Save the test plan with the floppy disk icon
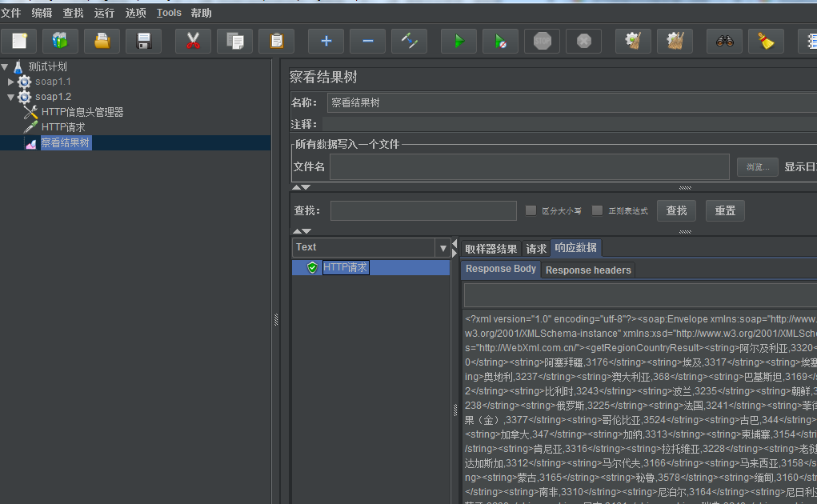This screenshot has width=817, height=504. [x=143, y=41]
